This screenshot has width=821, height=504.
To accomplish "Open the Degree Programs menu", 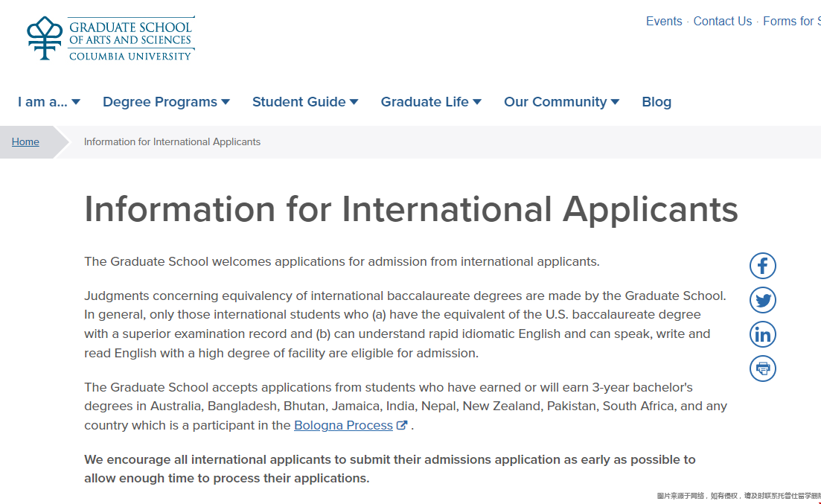I will [167, 102].
